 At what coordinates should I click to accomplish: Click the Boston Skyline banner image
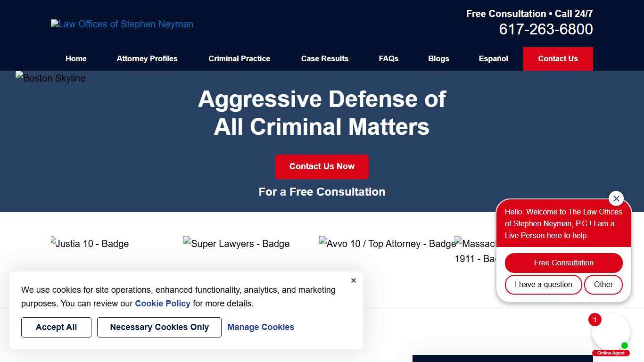click(x=50, y=78)
